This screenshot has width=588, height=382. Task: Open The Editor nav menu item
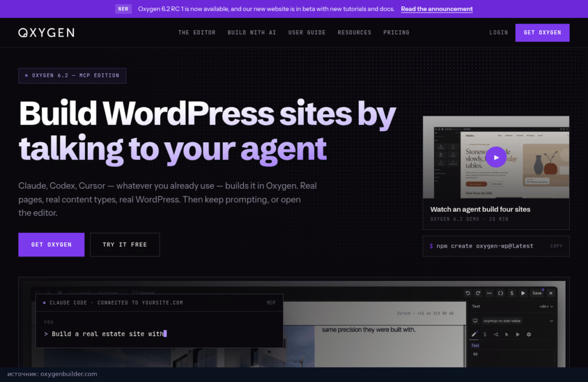pos(197,33)
